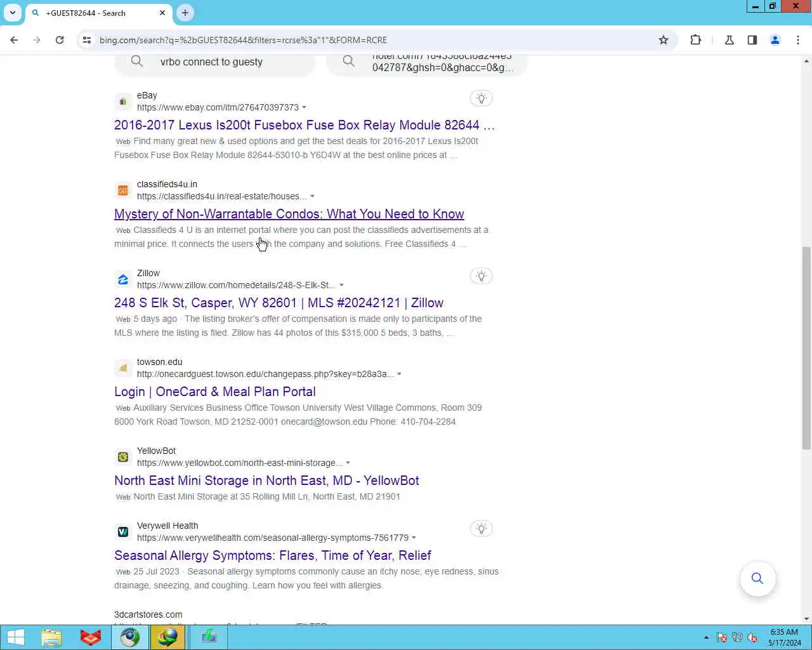Expand dropdown arrow next to ebay.com URL
Image resolution: width=812 pixels, height=650 pixels.
304,107
